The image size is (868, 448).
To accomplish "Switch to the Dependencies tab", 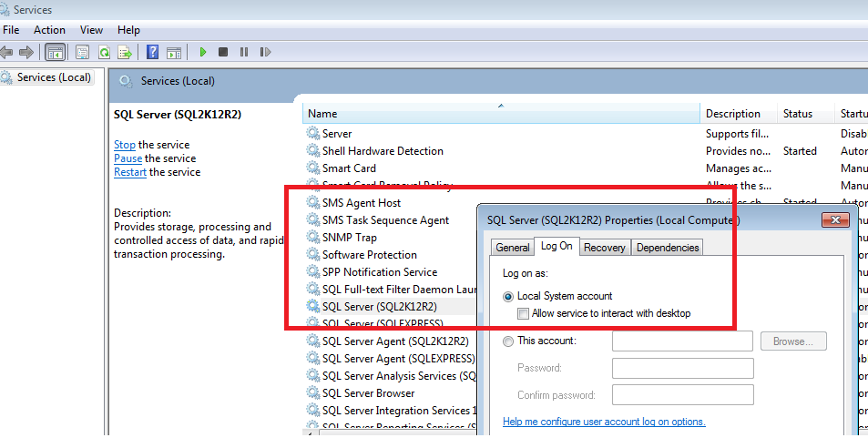I will (667, 248).
